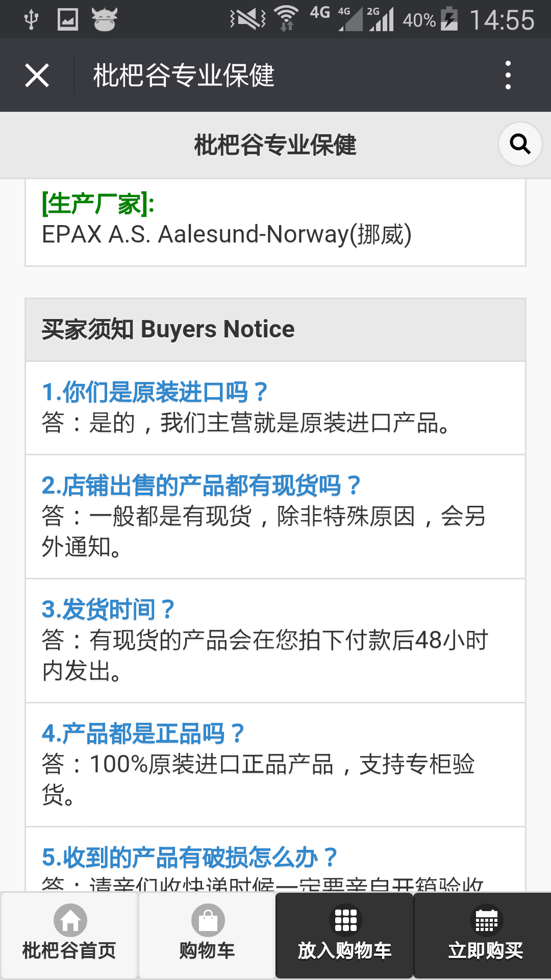Close the webview with the X icon

click(x=37, y=76)
